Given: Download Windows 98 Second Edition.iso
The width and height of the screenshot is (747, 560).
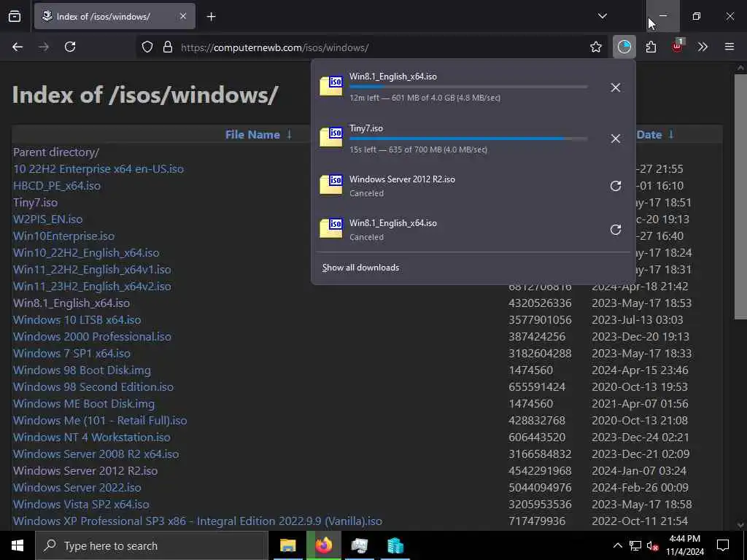Looking at the screenshot, I should coord(93,386).
